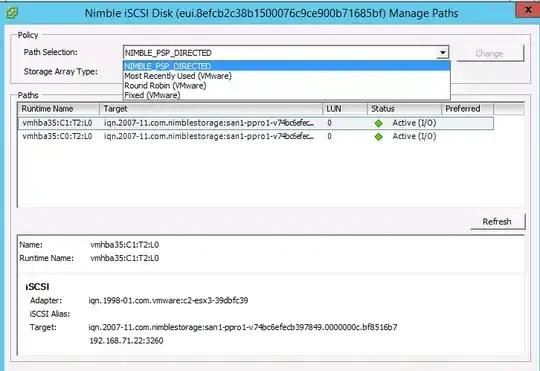
Task: Sort by LUN column header
Action: click(345, 109)
